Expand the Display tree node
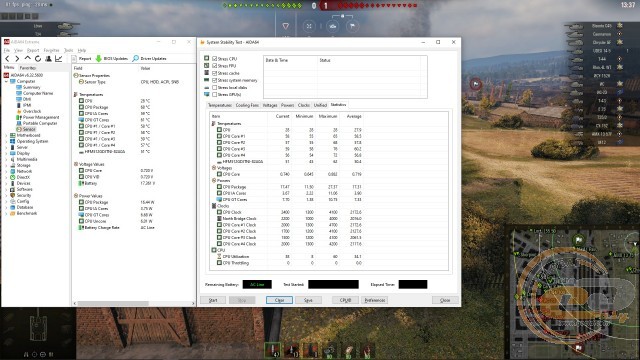This screenshot has width=640, height=360. tap(6, 153)
